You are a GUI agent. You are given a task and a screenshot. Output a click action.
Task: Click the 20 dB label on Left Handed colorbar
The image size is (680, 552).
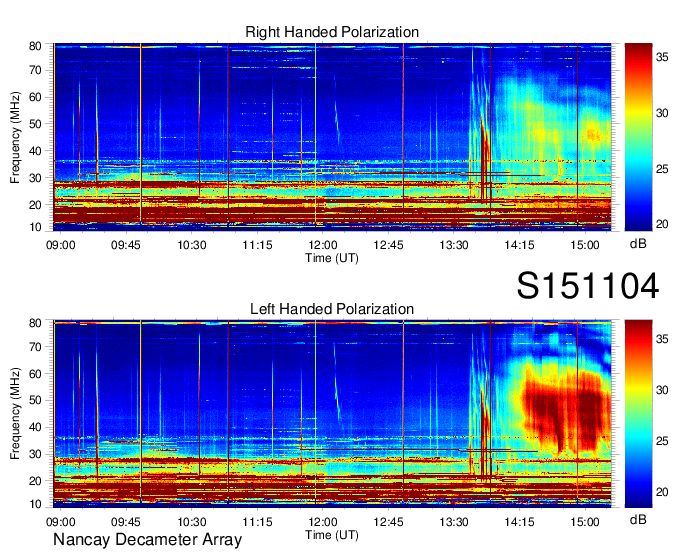tap(662, 492)
